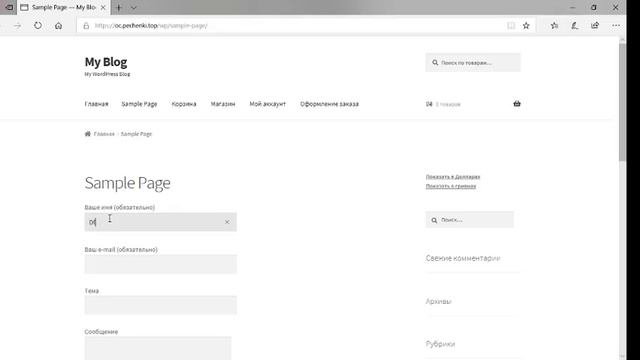Image resolution: width=640 pixels, height=360 pixels.
Task: Click the Тема subject input field
Action: click(x=160, y=305)
